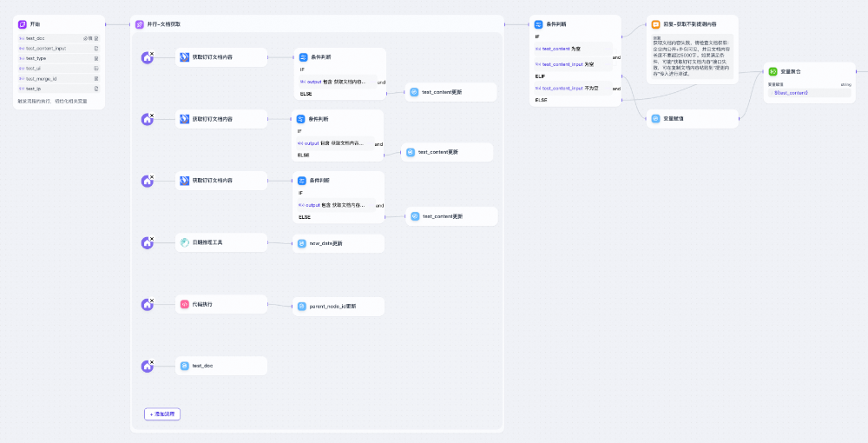
Task: Click the reply message text in the 回复 node
Action: point(692,56)
